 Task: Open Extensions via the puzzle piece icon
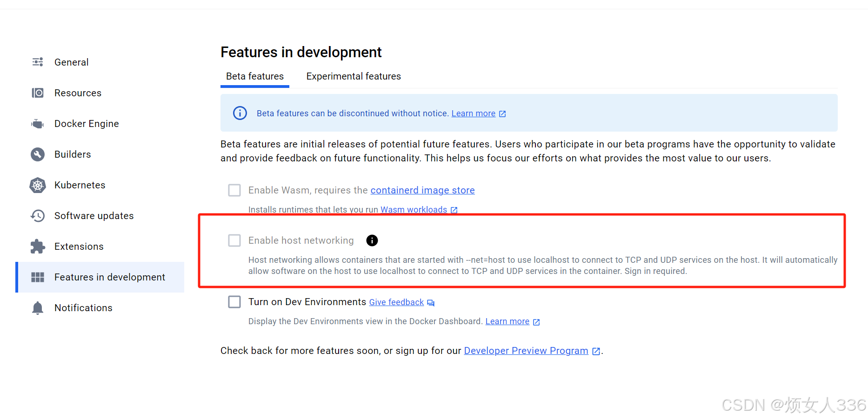37,246
